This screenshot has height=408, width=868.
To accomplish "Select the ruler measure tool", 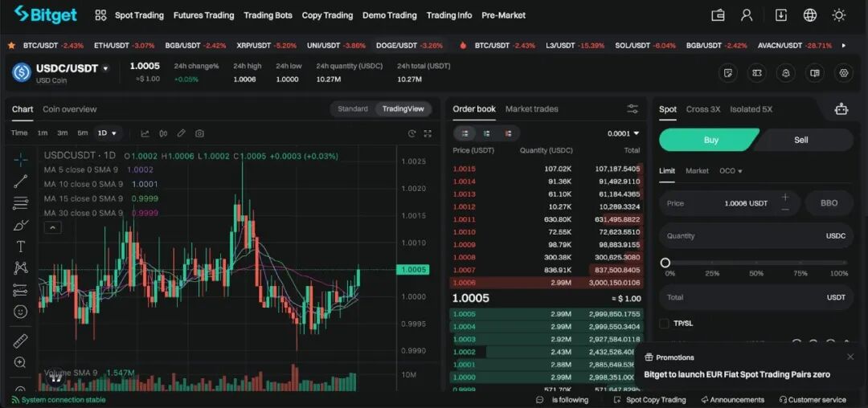I will (20, 341).
